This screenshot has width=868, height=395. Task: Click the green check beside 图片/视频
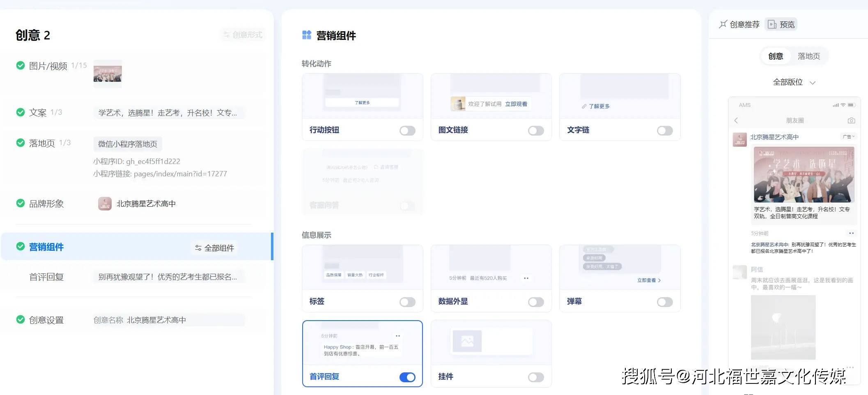[x=20, y=65]
